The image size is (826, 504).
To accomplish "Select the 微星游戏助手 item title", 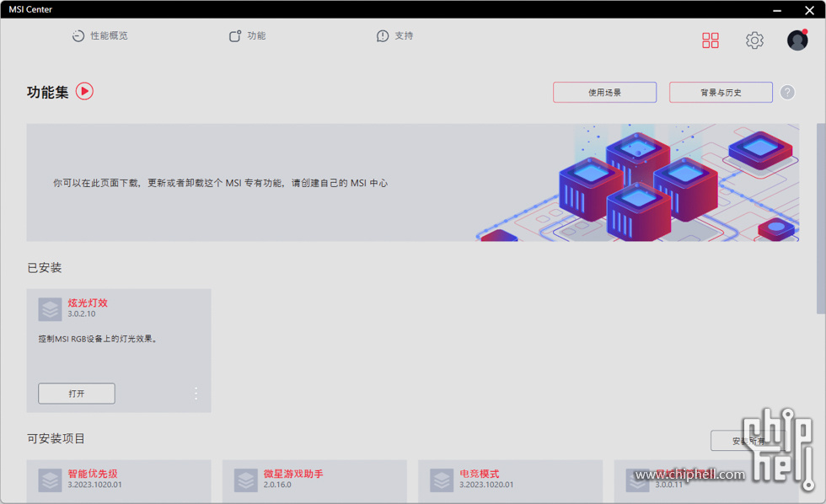I will pos(293,474).
